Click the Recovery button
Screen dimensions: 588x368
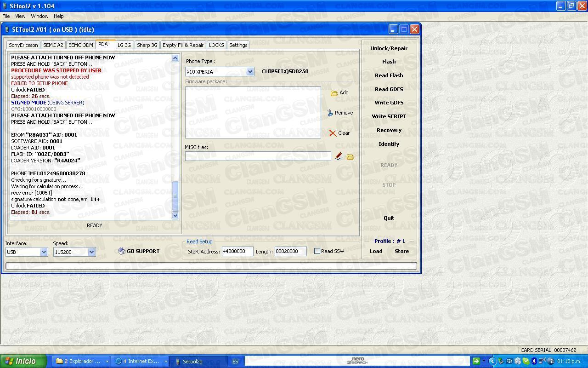coord(389,130)
